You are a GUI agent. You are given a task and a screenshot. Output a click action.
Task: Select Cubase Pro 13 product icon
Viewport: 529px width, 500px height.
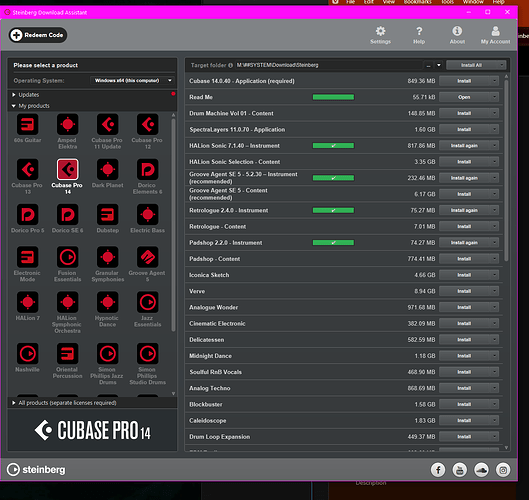point(27,169)
